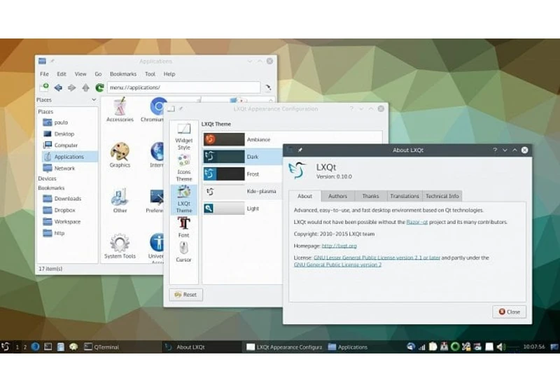Viewport: 560px width, 392px height.
Task: Click the go icon beside the path bar
Action: [x=268, y=87]
